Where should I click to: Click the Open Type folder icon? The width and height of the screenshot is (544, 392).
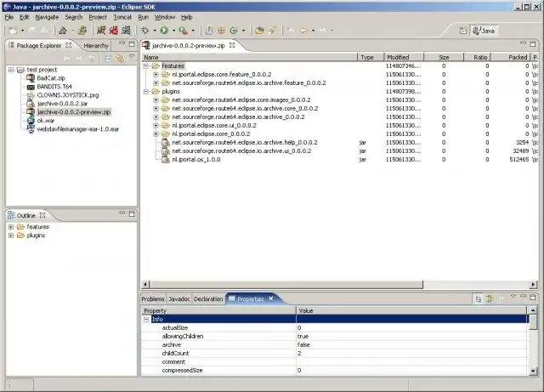tap(259, 31)
